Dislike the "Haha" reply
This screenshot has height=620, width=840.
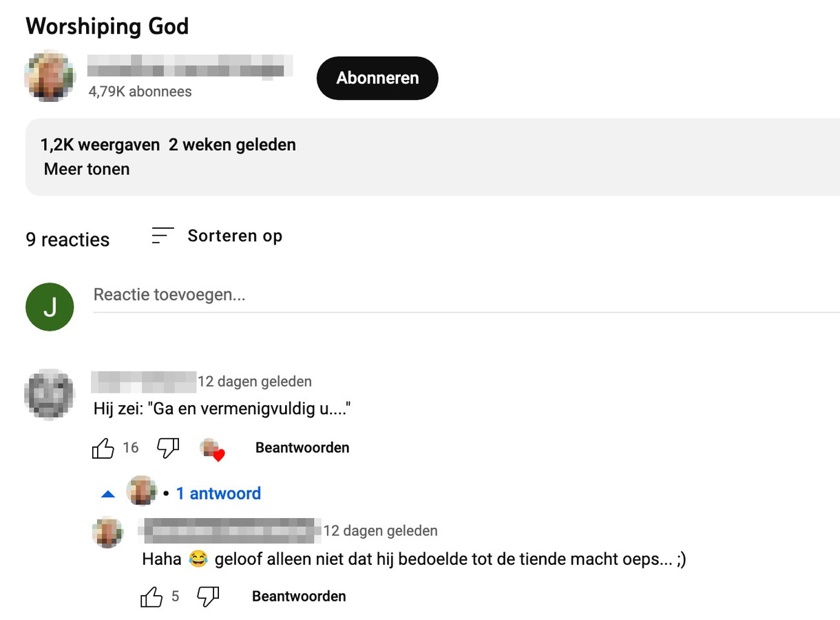click(208, 595)
